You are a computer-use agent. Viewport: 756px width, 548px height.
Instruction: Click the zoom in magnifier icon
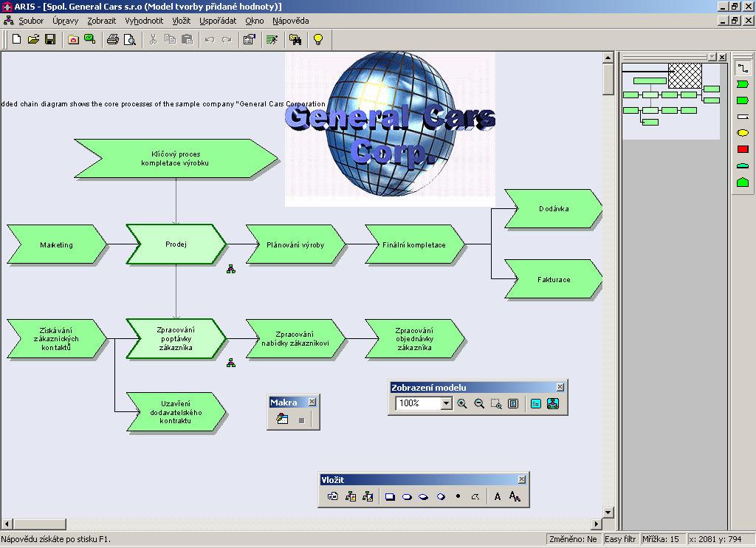[x=462, y=404]
